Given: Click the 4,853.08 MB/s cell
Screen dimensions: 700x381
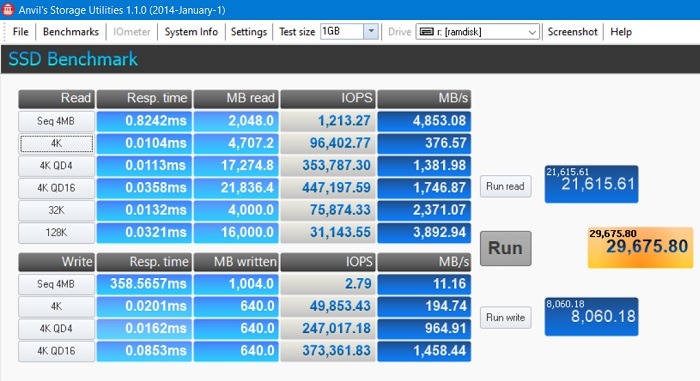Looking at the screenshot, I should (x=424, y=121).
